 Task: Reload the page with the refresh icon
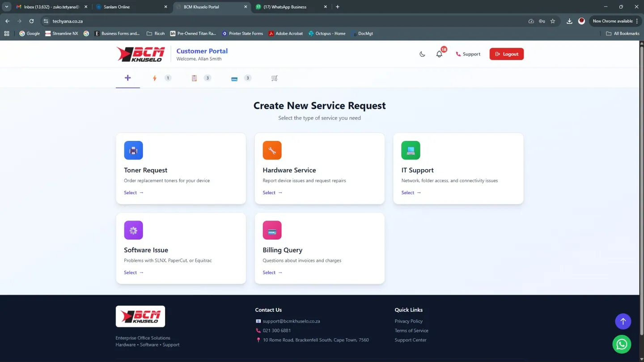tap(31, 21)
